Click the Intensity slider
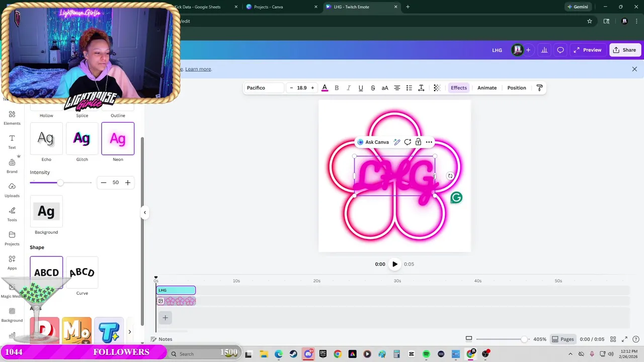This screenshot has height=362, width=644. point(60,183)
